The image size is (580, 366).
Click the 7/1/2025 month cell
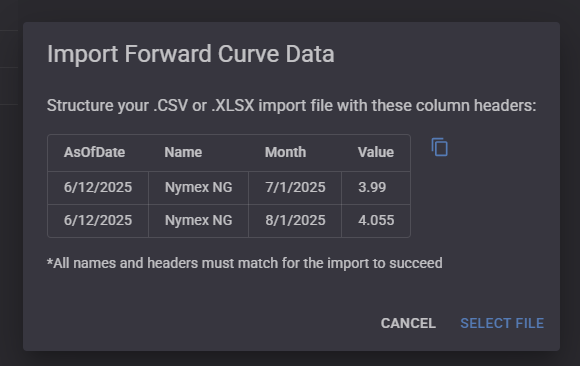[x=295, y=188]
